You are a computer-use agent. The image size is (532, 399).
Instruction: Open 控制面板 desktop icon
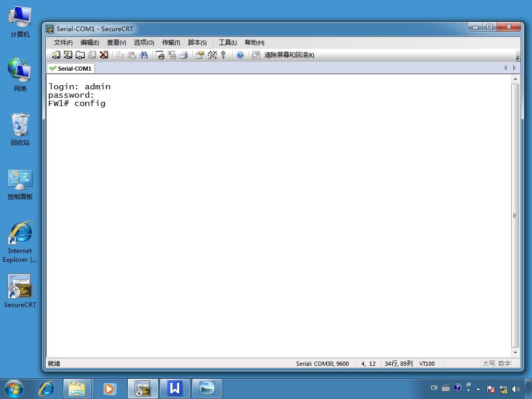pyautogui.click(x=20, y=184)
